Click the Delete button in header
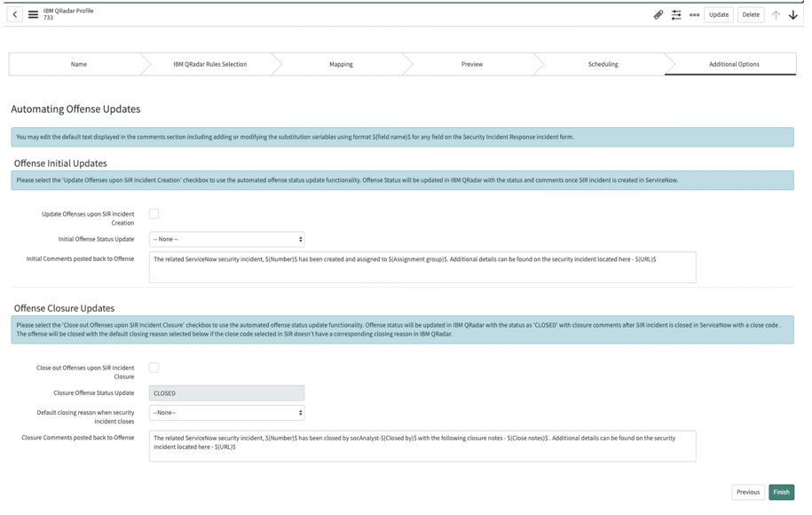812x515 pixels. tap(751, 14)
